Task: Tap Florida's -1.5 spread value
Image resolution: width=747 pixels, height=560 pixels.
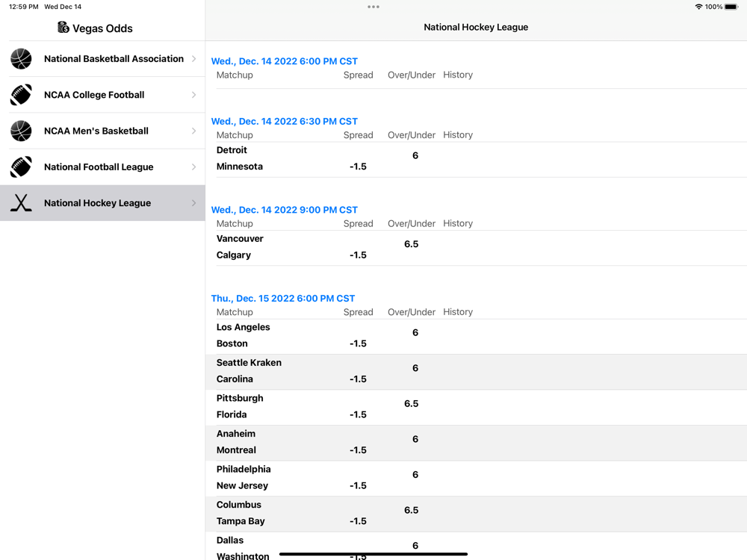Action: click(358, 414)
